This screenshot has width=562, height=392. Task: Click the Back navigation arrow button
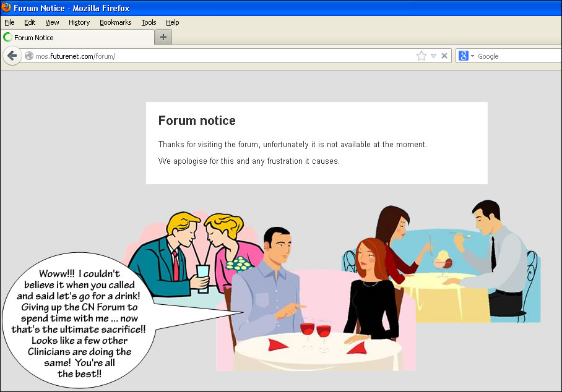pyautogui.click(x=12, y=56)
